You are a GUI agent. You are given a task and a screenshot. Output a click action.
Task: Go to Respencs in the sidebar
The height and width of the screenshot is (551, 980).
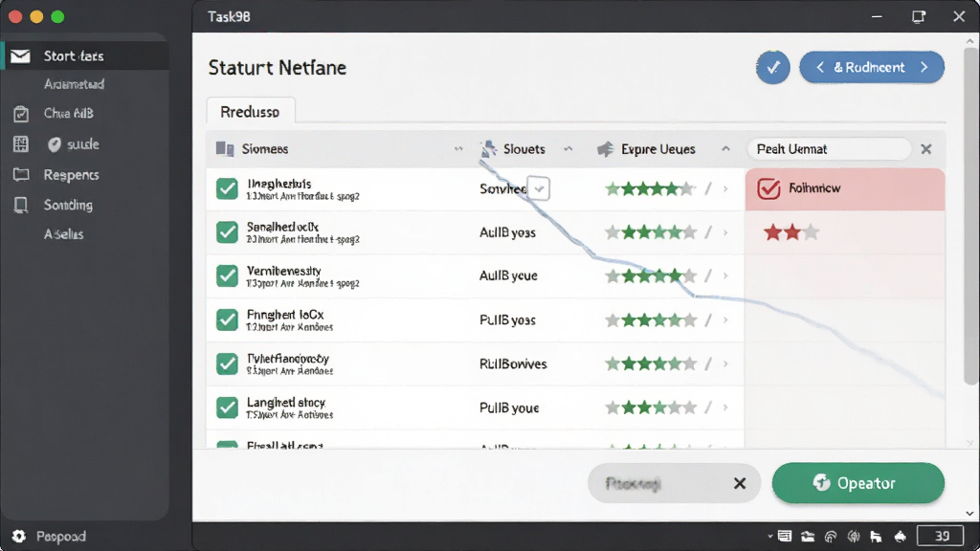click(71, 175)
